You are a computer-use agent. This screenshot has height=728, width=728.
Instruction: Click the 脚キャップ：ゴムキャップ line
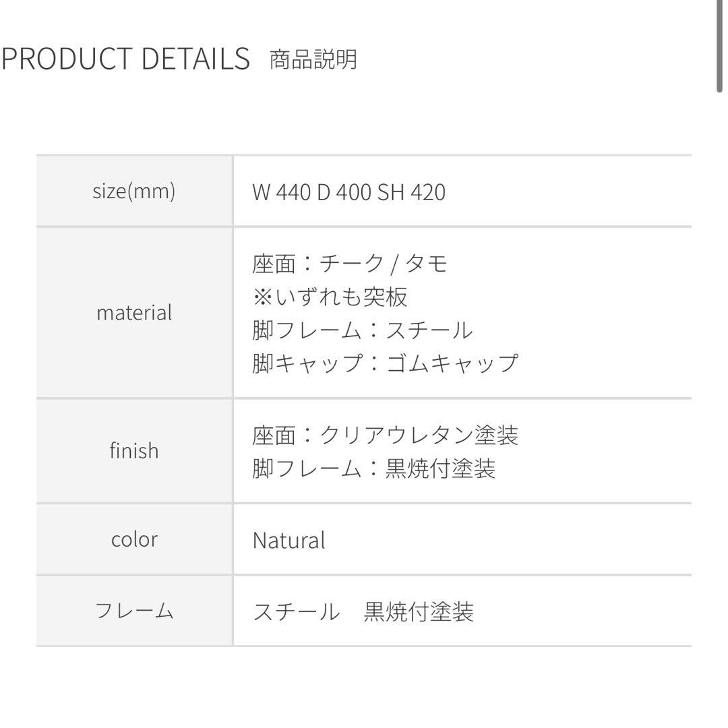[x=385, y=363]
